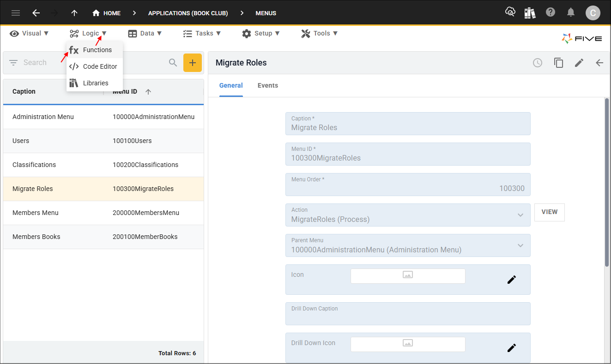The height and width of the screenshot is (364, 611).
Task: Open the books library icon in the top bar
Action: click(530, 12)
